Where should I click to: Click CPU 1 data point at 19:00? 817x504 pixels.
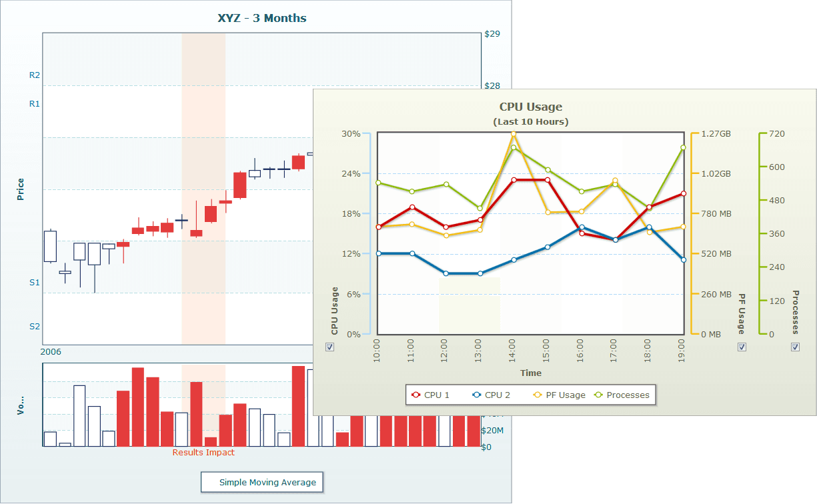[x=684, y=194]
